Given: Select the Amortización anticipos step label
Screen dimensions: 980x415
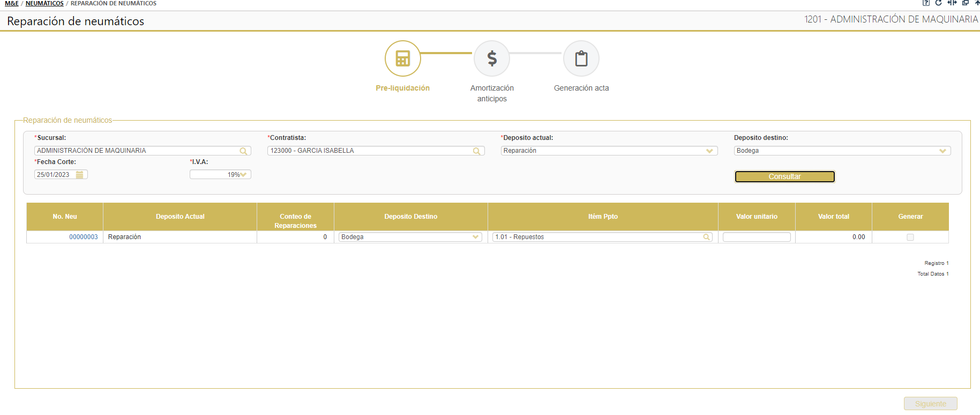Looking at the screenshot, I should pyautogui.click(x=492, y=93).
